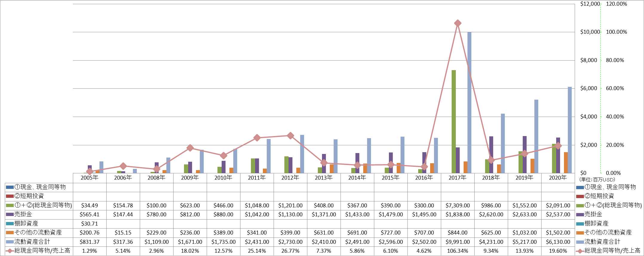Select the $1,502.00 その他の流動資産 cell
644x256 pixels.
pos(558,233)
